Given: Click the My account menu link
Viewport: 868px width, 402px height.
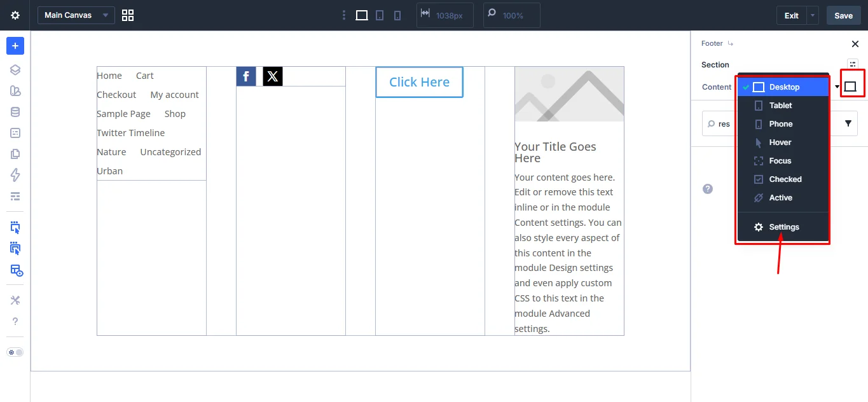Looking at the screenshot, I should [175, 95].
